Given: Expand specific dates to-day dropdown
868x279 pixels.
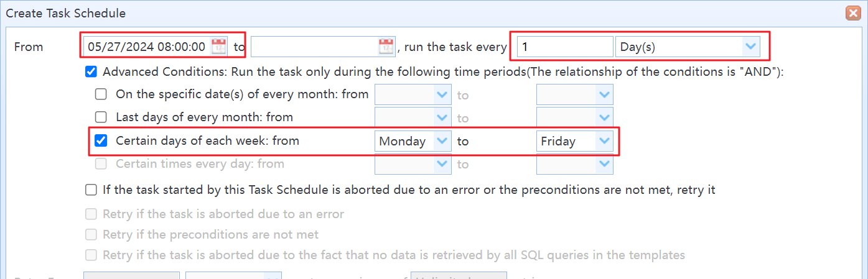Looking at the screenshot, I should click(604, 95).
